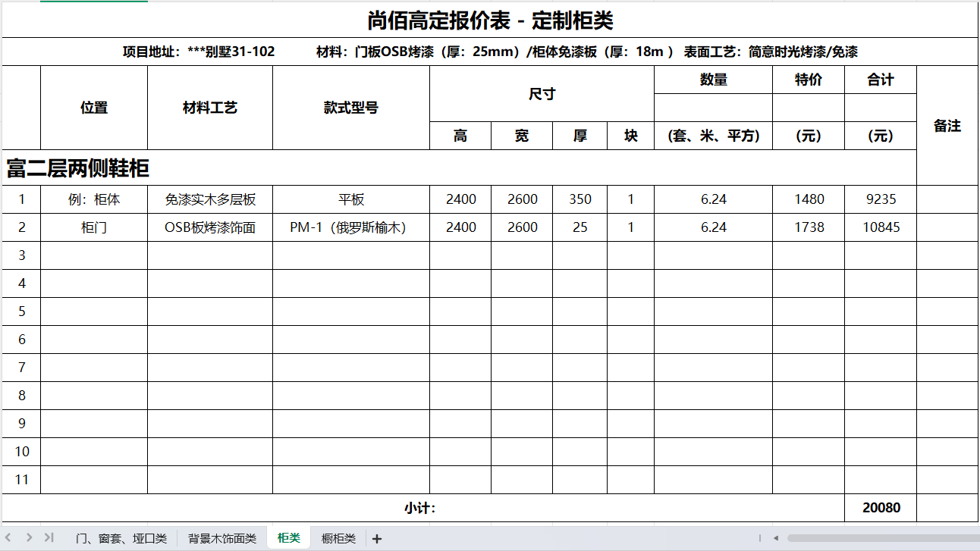Click the horizontal scrollbar thumb
This screenshot has height=551, width=980.
[880, 538]
